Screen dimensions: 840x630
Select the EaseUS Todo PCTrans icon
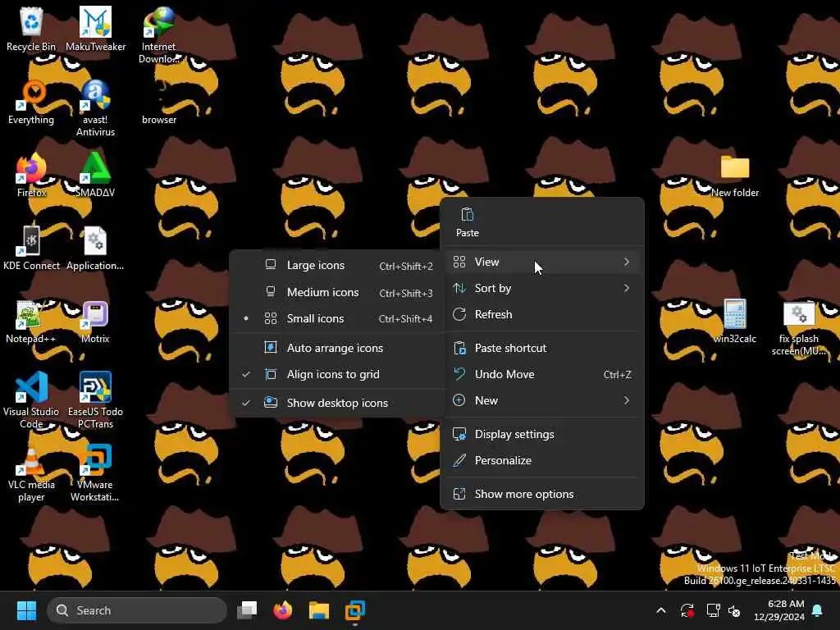95,400
